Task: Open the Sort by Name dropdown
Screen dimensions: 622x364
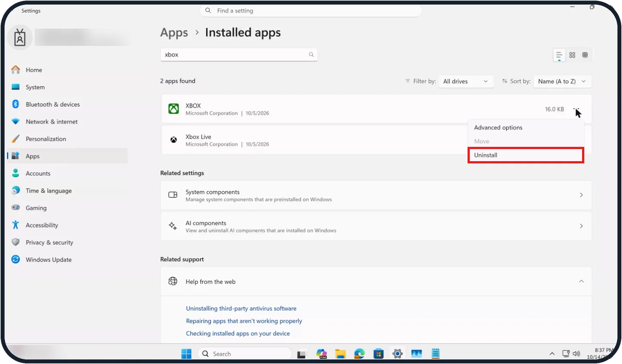Action: tap(562, 81)
